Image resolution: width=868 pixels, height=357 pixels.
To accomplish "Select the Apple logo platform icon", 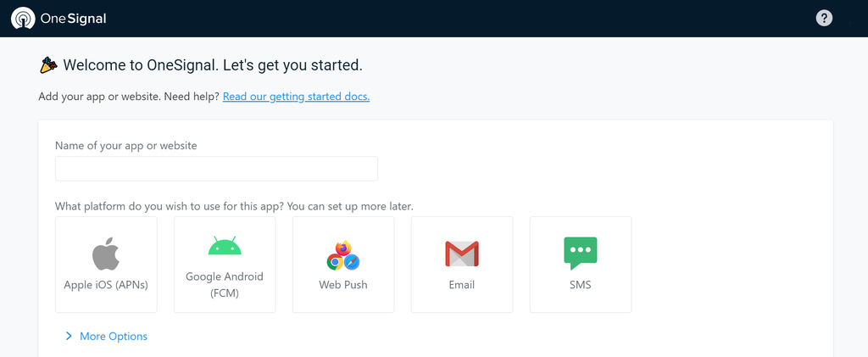I will click(106, 254).
